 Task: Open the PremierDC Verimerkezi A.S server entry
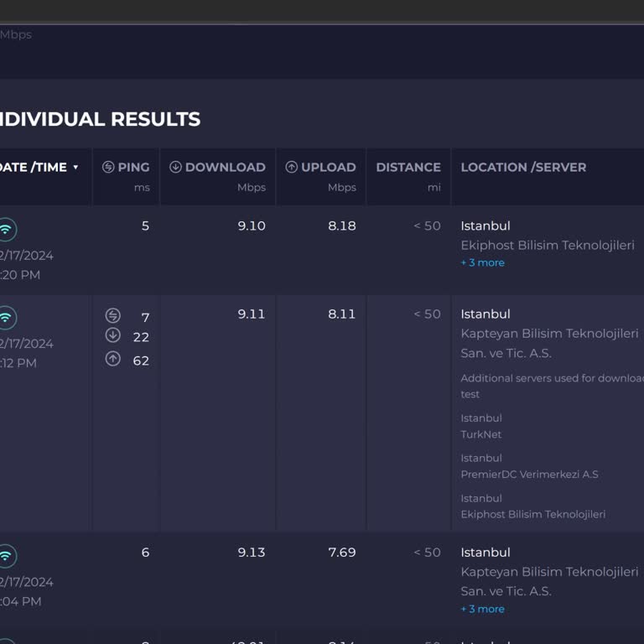coord(529,475)
